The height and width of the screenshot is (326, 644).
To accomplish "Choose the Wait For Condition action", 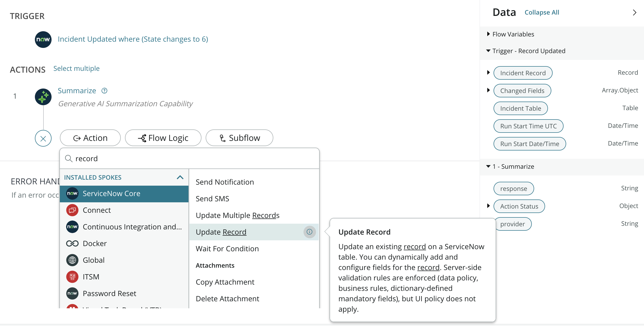I will [x=254, y=249].
